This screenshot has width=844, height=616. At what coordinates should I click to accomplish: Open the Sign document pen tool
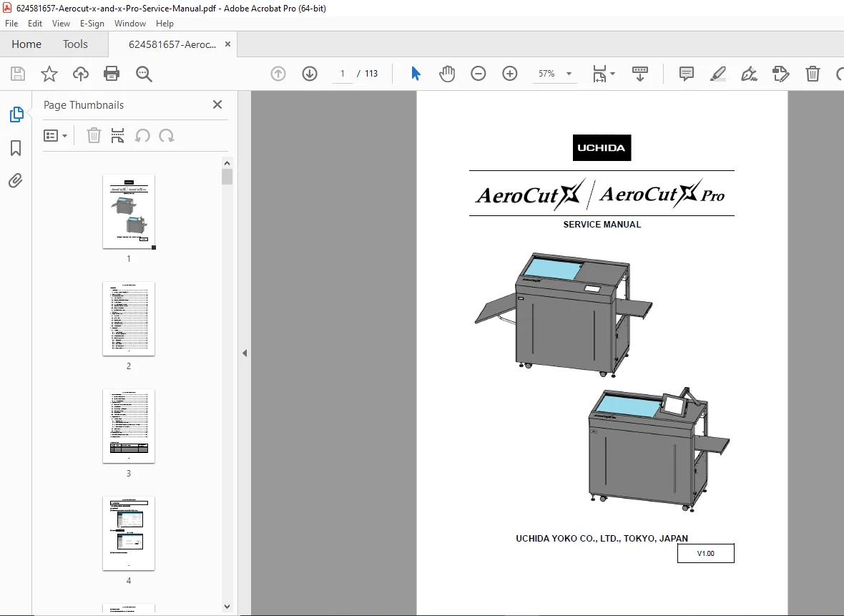click(750, 74)
